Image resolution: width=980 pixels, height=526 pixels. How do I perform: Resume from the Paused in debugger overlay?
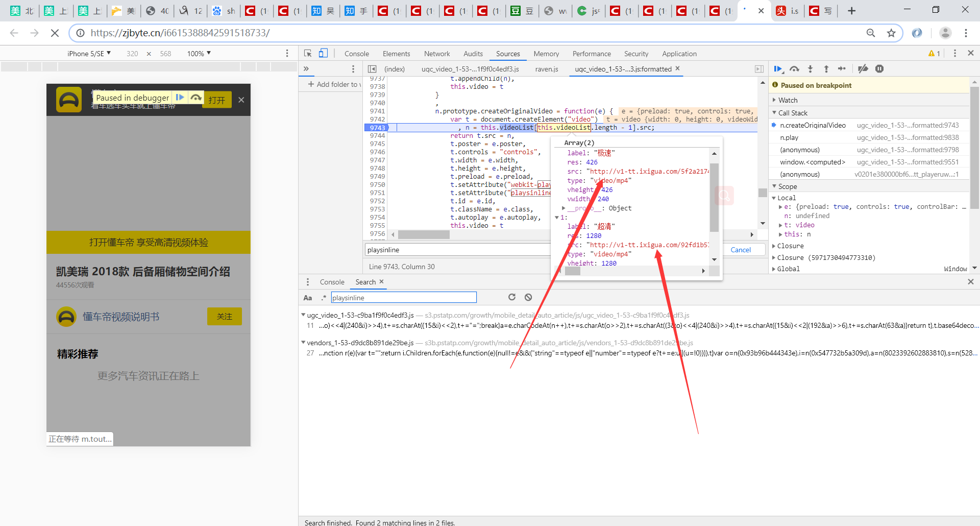coord(180,97)
